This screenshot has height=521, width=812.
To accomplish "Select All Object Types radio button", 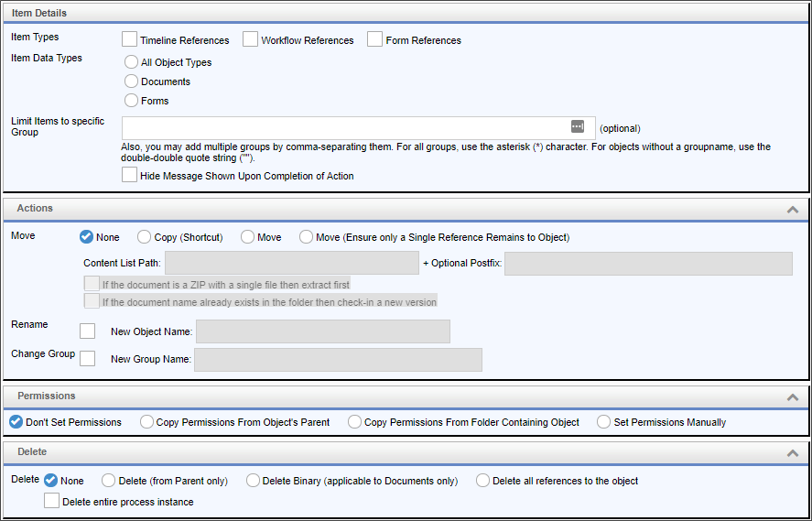I will click(132, 62).
